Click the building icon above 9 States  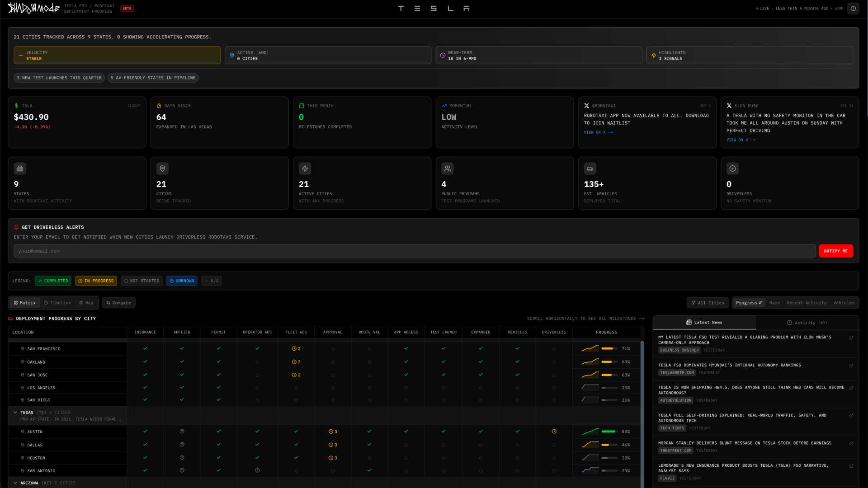[20, 169]
